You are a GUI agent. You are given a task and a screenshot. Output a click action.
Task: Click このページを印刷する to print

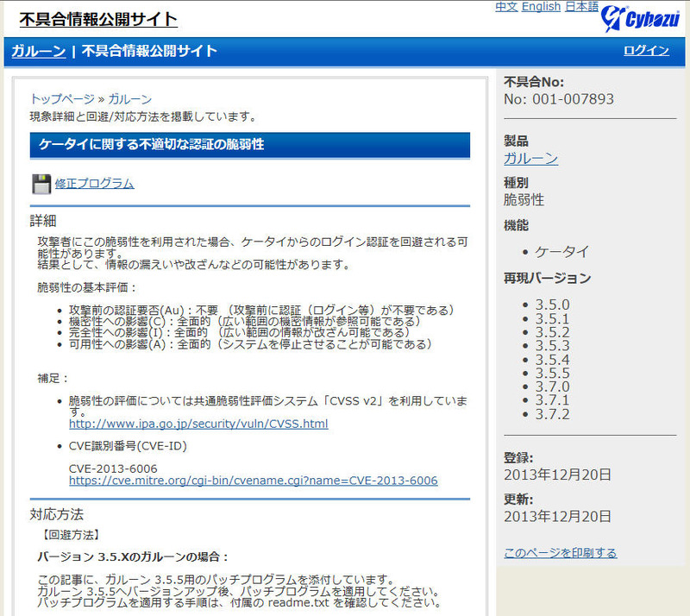coord(560,552)
